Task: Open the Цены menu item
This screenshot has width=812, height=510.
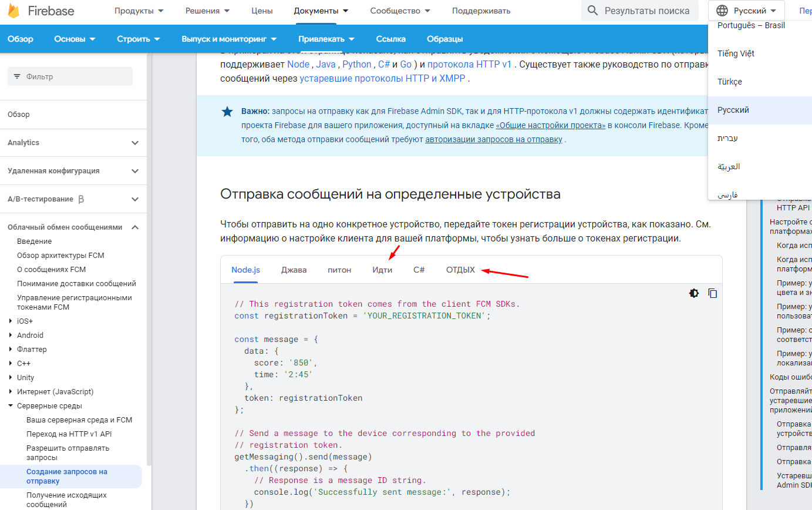Action: click(x=262, y=11)
